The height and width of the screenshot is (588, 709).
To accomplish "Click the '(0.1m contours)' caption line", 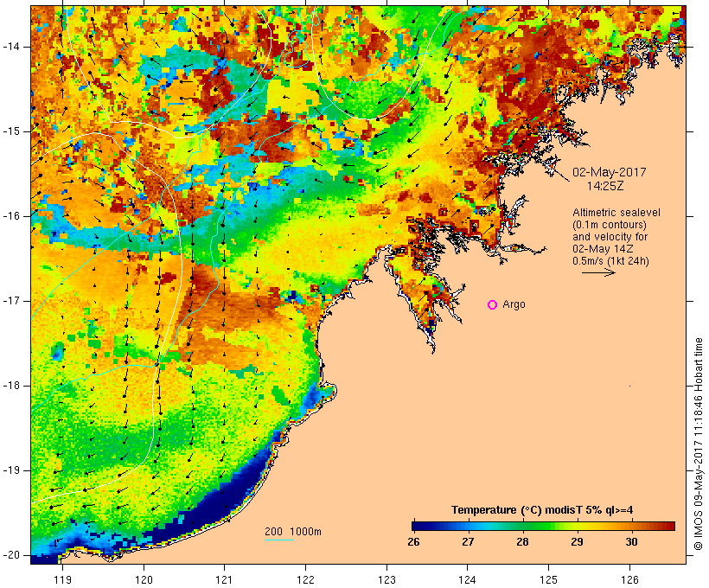I will click(x=610, y=225).
